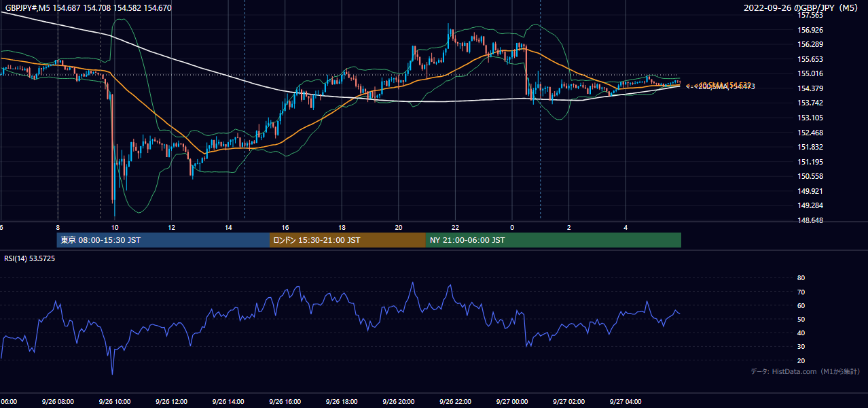Click the bottom date label 9/26 08:00

point(57,402)
